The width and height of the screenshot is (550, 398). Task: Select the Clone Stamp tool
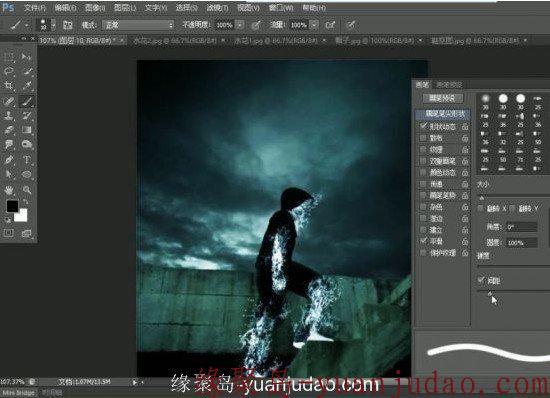(x=9, y=115)
